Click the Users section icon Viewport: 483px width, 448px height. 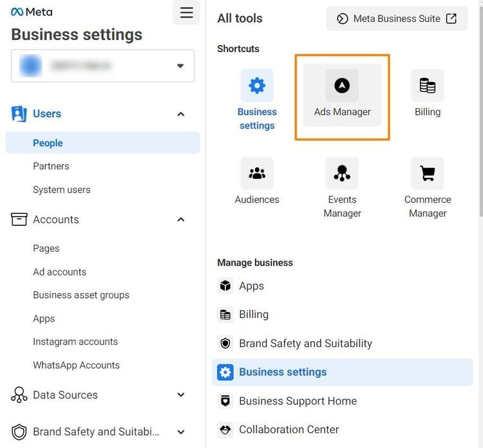pyautogui.click(x=19, y=114)
